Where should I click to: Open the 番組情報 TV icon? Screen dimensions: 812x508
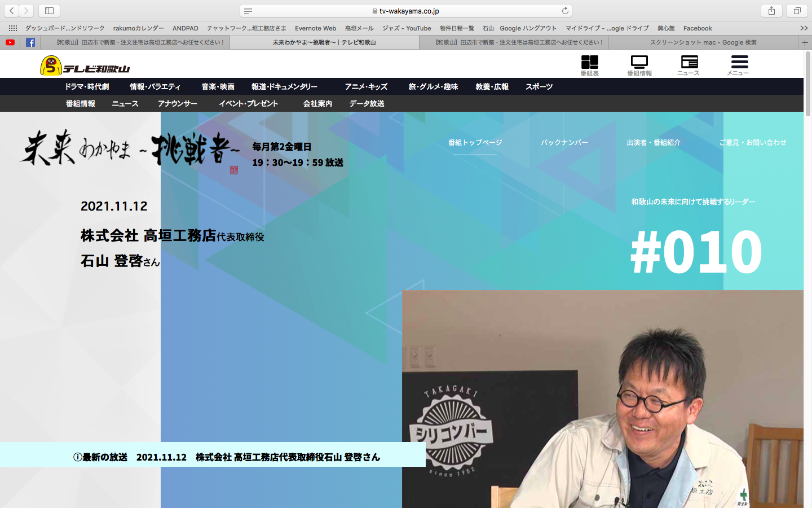pos(639,65)
